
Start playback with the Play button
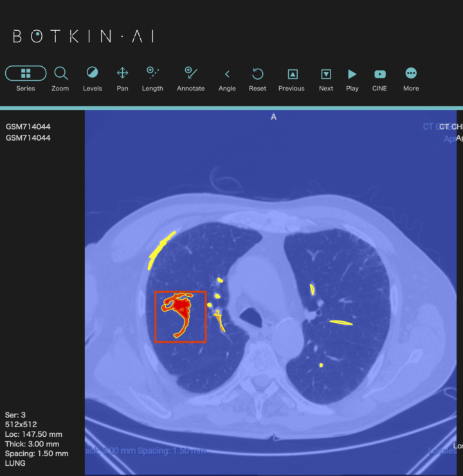coord(352,74)
